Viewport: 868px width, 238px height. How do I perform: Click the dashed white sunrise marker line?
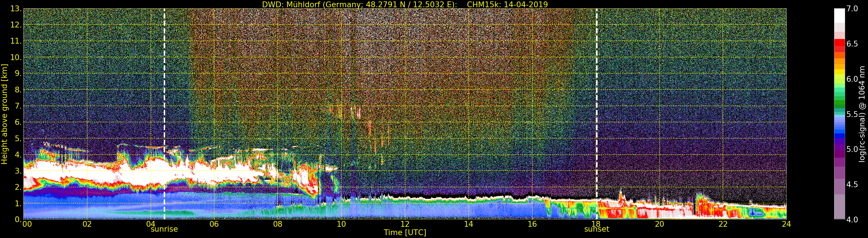165,114
